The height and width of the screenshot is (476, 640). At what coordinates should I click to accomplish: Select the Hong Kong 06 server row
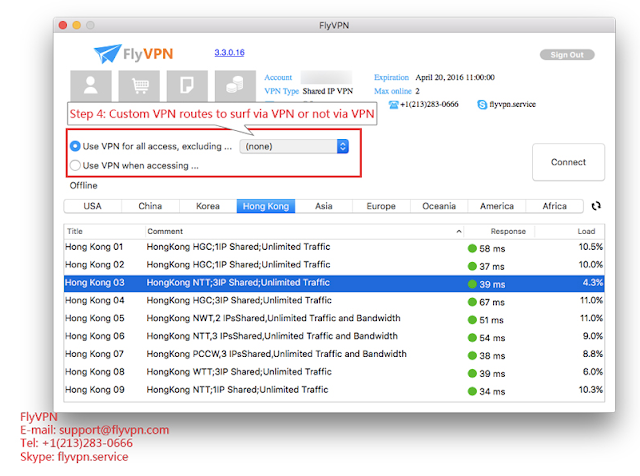click(334, 337)
